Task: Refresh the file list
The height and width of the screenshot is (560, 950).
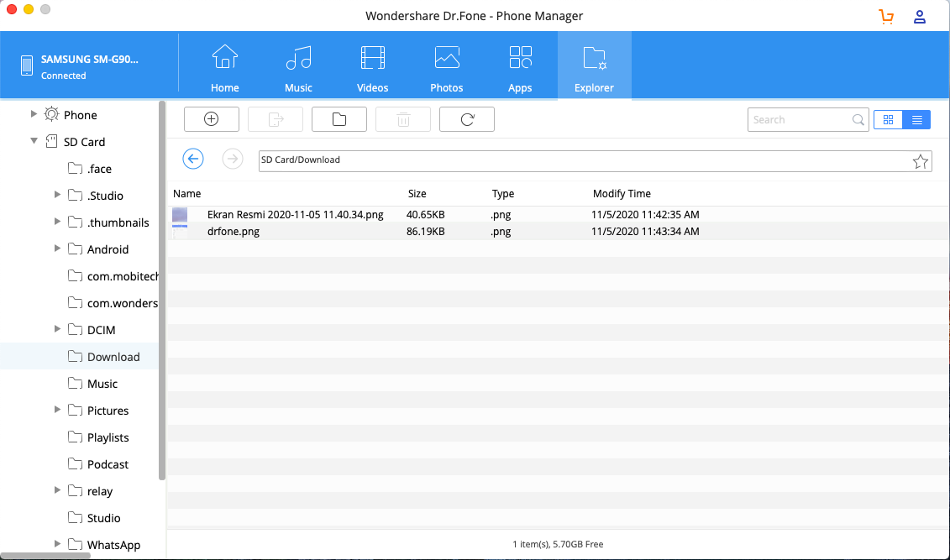Action: pos(467,119)
